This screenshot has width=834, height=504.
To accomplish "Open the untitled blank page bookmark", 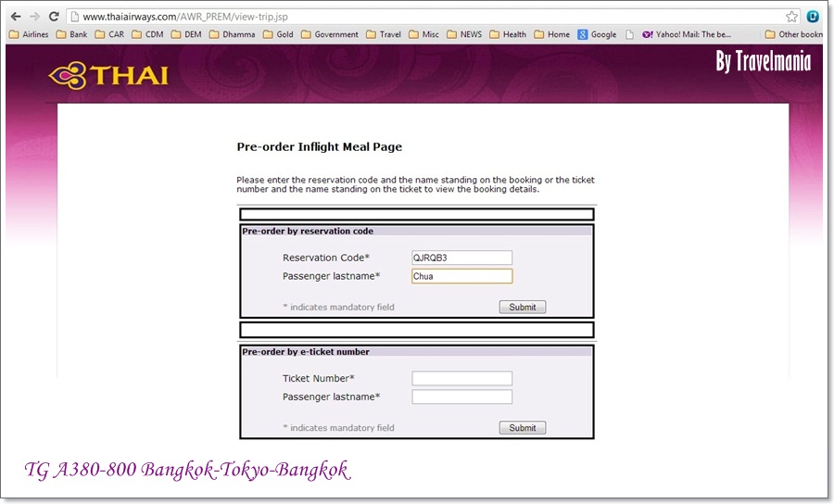I will (630, 34).
